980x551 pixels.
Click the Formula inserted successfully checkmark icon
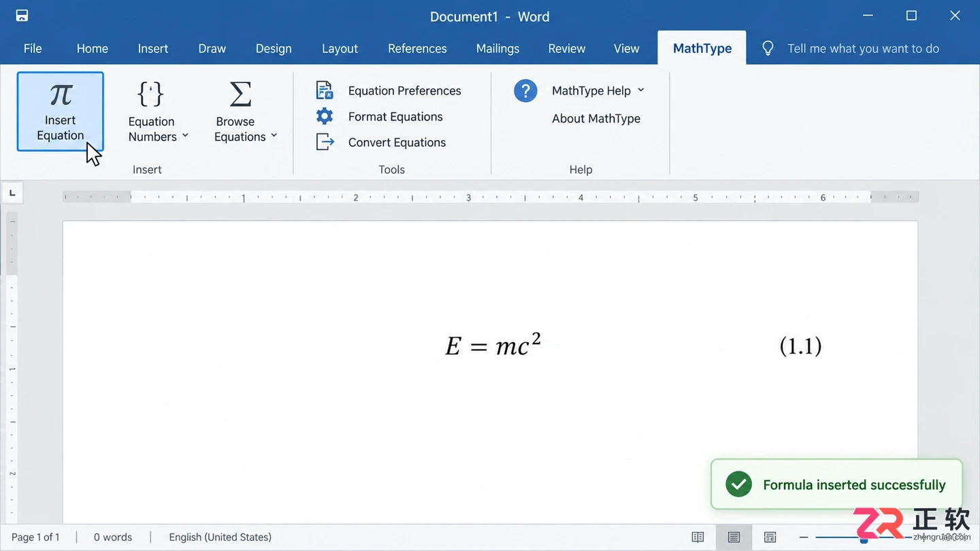coord(738,484)
